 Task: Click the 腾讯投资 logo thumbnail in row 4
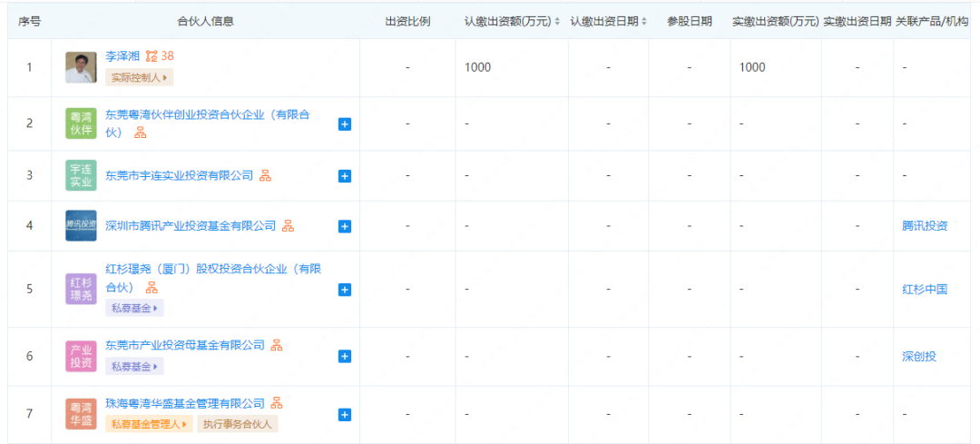81,225
